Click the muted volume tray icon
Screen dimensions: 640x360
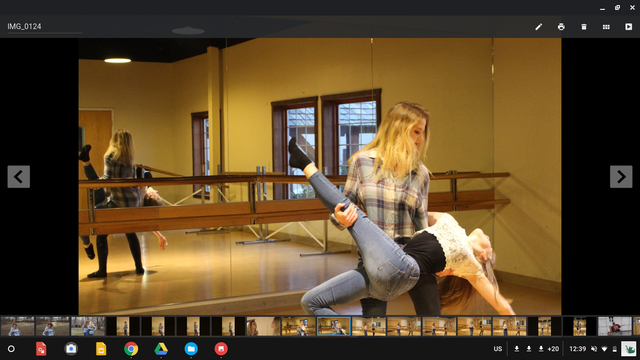(x=594, y=349)
